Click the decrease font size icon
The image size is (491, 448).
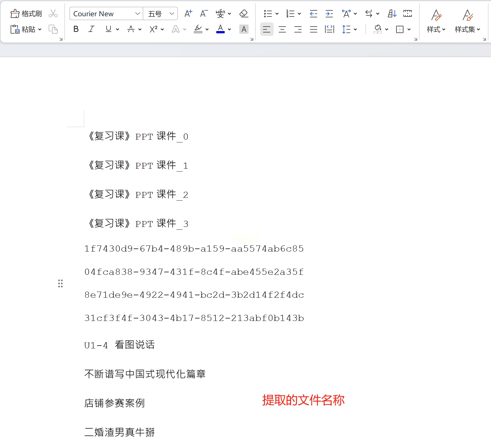click(x=204, y=13)
